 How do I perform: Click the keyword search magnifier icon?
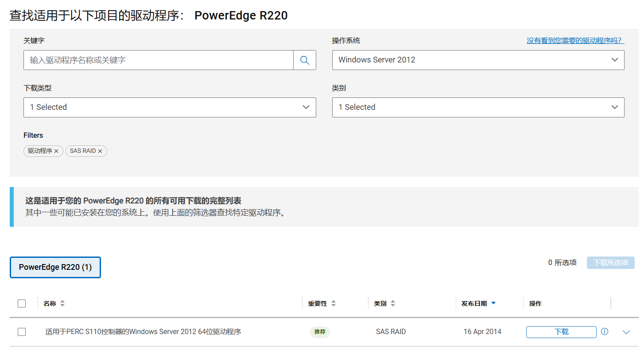[x=305, y=60]
